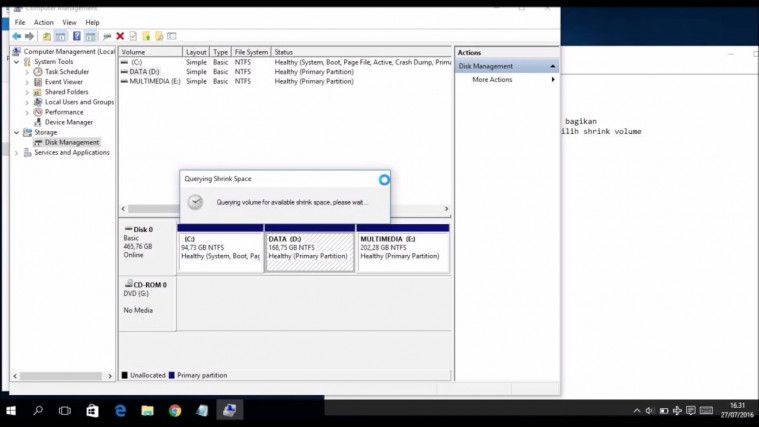Open the File menu
Image resolution: width=759 pixels, height=427 pixels.
click(20, 22)
